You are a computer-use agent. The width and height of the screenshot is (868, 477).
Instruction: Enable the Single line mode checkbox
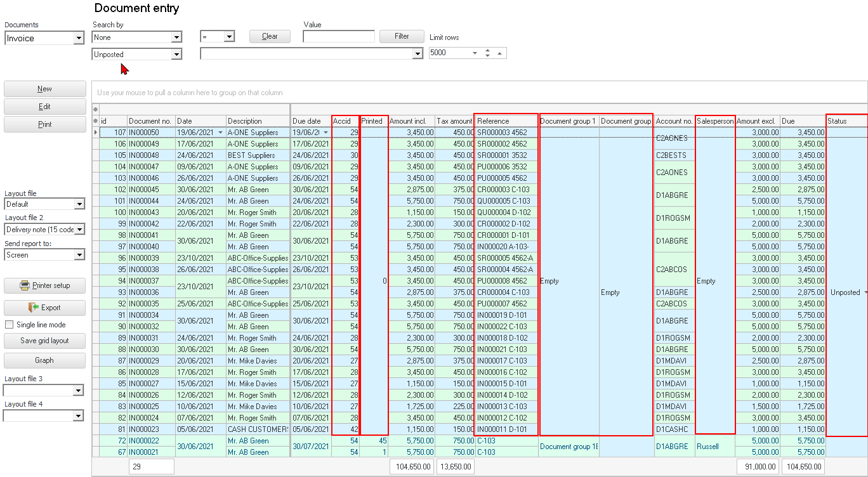[10, 325]
